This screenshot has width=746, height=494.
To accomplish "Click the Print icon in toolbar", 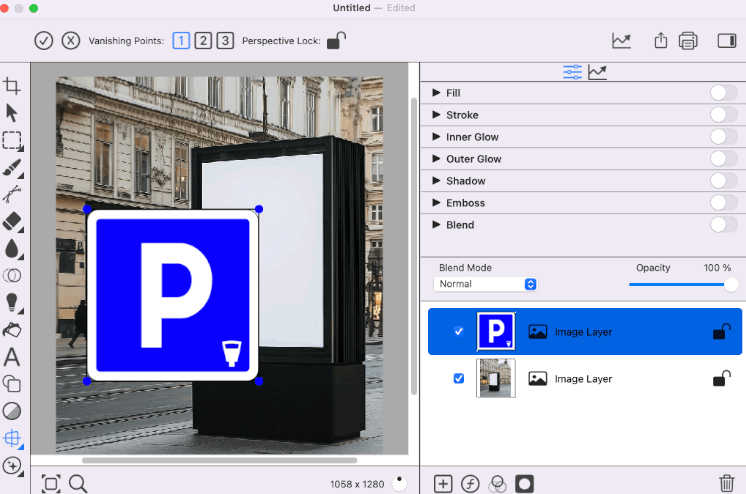I will [x=688, y=41].
